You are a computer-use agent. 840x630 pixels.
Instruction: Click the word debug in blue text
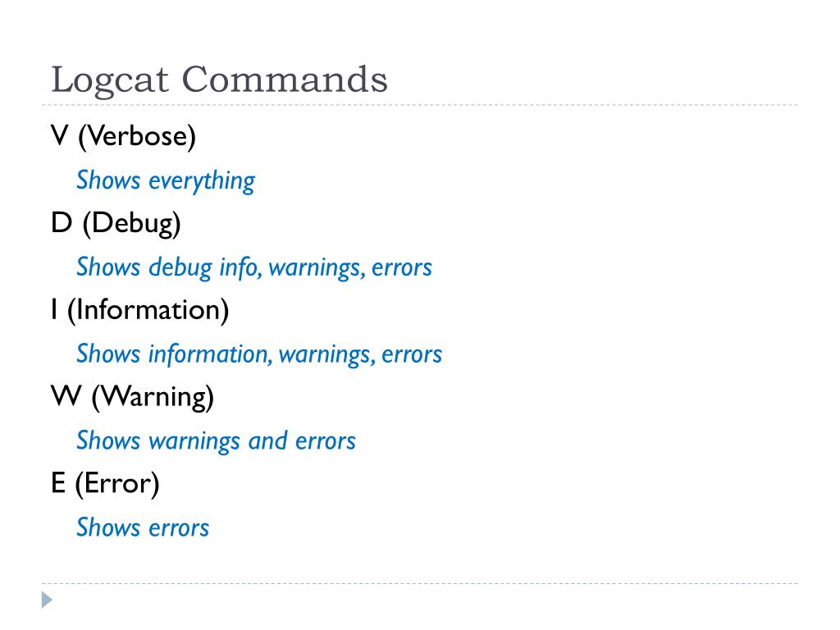pyautogui.click(x=180, y=268)
